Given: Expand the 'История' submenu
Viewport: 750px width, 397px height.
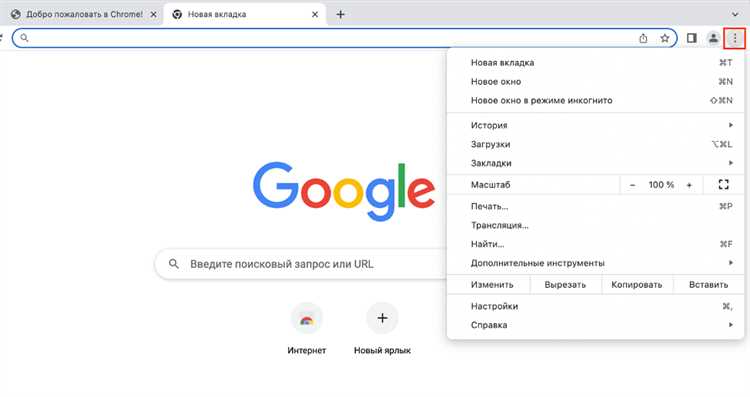Looking at the screenshot, I should (596, 125).
